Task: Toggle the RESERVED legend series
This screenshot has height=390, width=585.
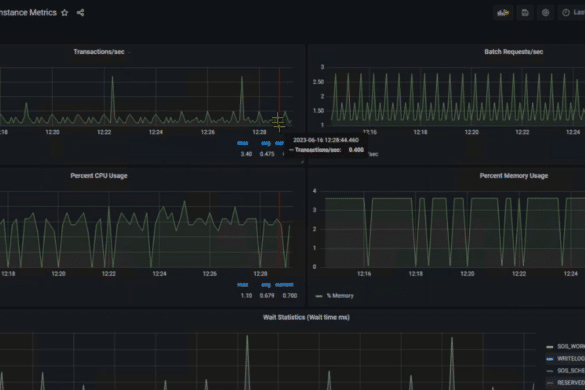Action: [x=571, y=383]
